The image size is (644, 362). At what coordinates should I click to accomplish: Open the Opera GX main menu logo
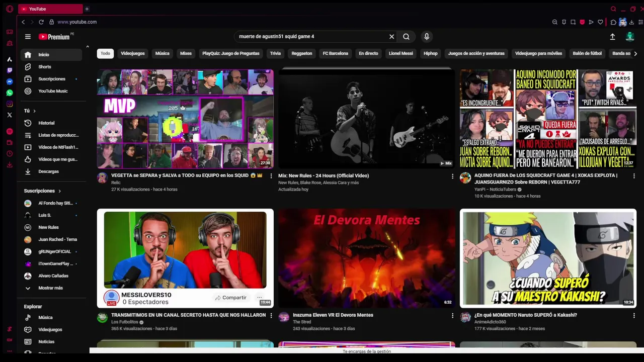point(9,9)
